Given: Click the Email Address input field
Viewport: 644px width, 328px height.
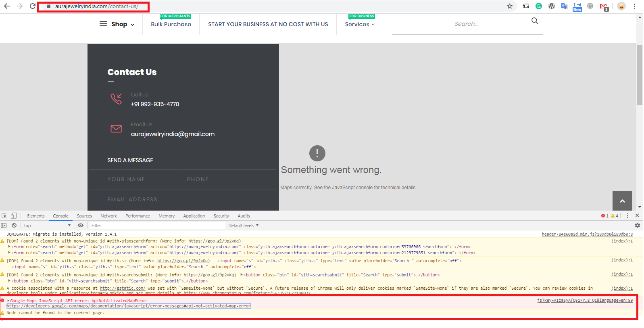Looking at the screenshot, I should tap(183, 200).
